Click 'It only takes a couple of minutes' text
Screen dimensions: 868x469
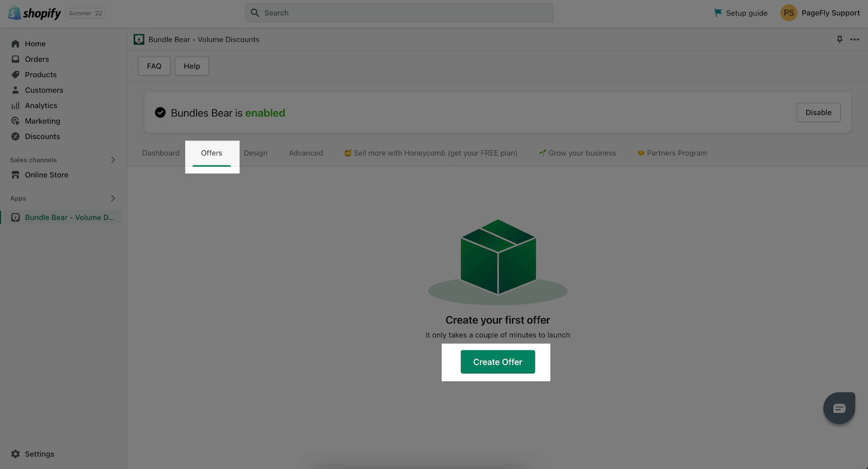[498, 335]
